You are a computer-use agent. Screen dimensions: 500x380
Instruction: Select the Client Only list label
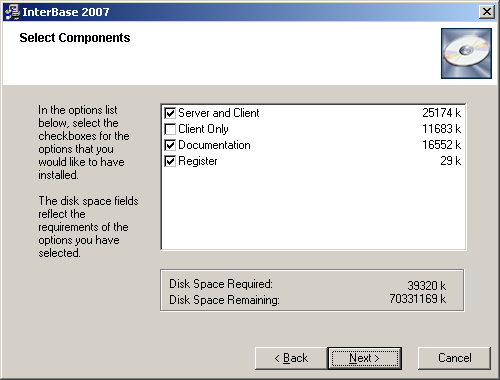tap(203, 129)
